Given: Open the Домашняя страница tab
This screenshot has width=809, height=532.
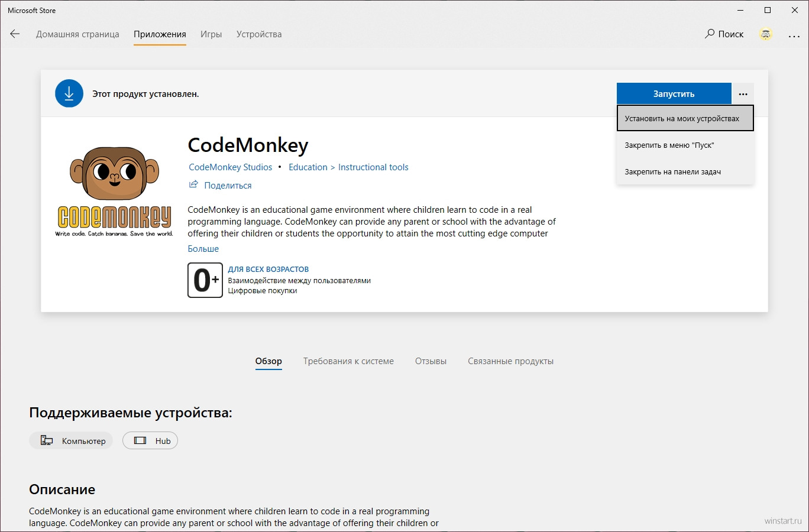Looking at the screenshot, I should pos(77,34).
